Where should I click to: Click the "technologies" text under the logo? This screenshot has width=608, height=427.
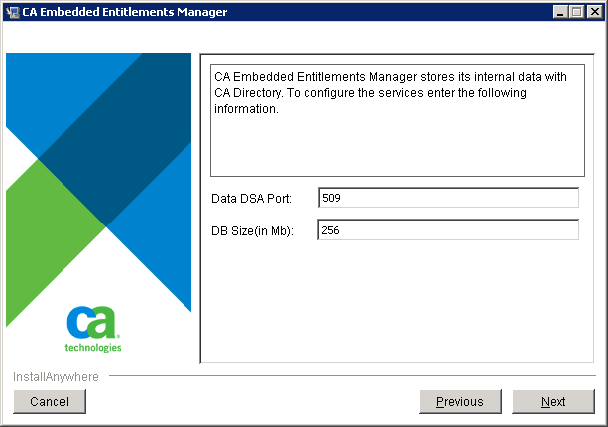pyautogui.click(x=93, y=348)
